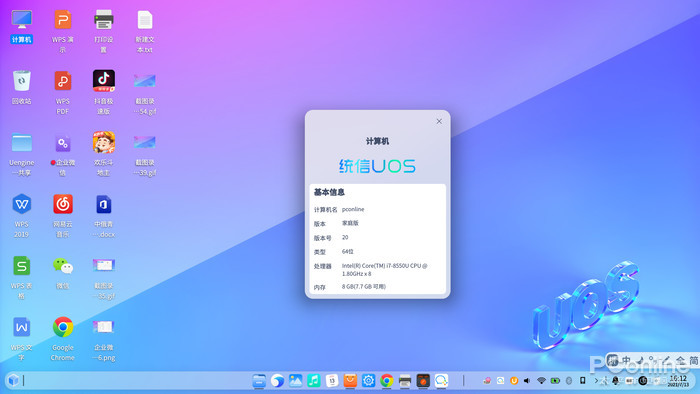Screen dimensions: 700x394
Task: Open control center gear in dock
Action: (368, 381)
